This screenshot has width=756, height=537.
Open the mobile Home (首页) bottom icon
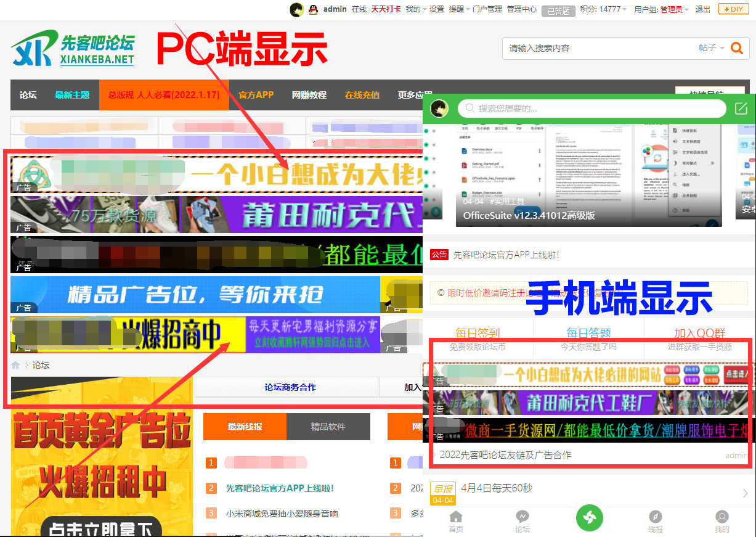[x=455, y=522]
